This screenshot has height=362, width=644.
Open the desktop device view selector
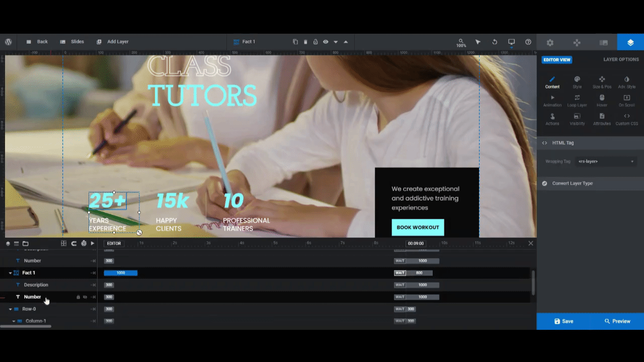tap(512, 42)
